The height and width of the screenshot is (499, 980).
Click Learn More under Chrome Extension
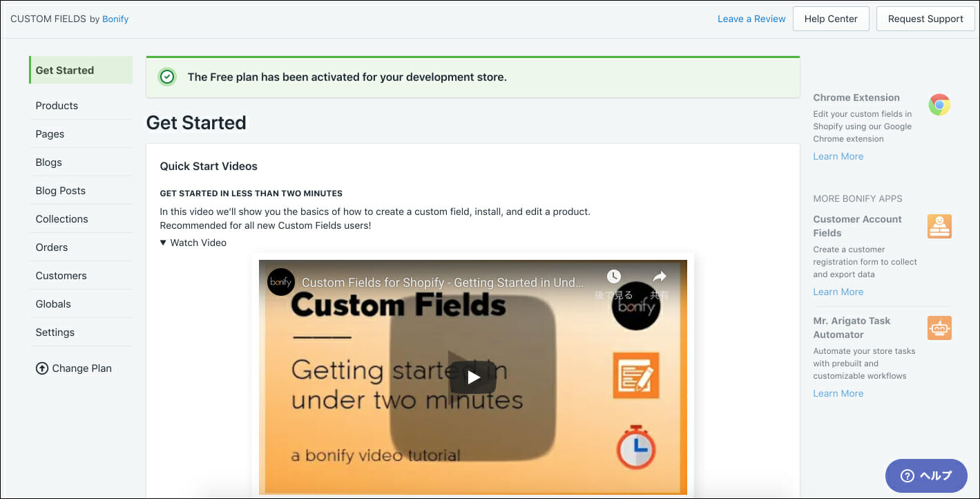[x=838, y=156]
